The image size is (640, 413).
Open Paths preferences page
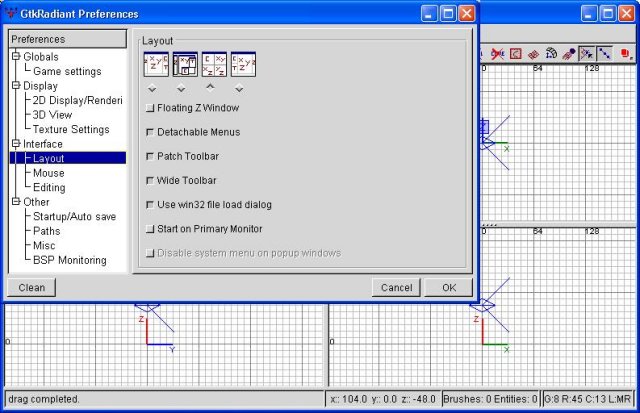47,231
